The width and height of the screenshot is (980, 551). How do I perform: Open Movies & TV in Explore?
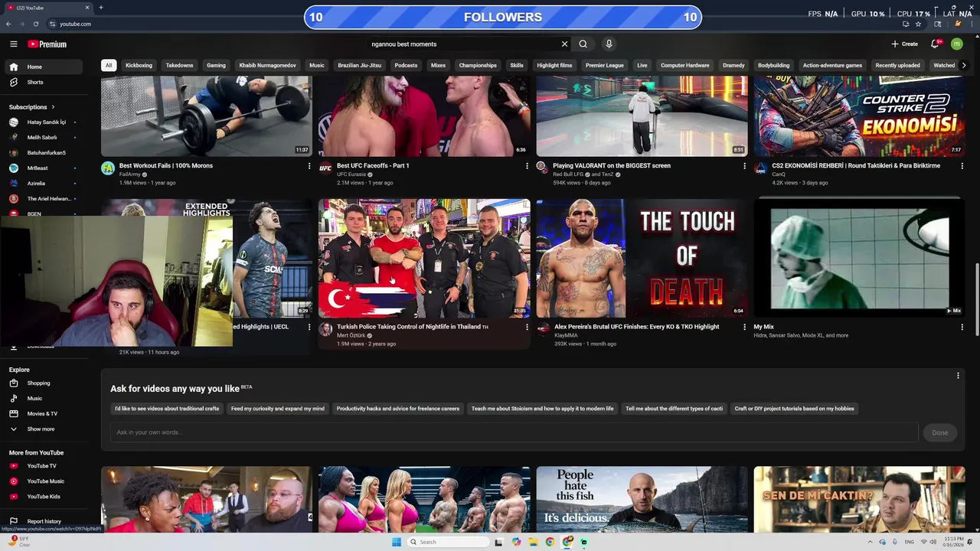(44, 414)
